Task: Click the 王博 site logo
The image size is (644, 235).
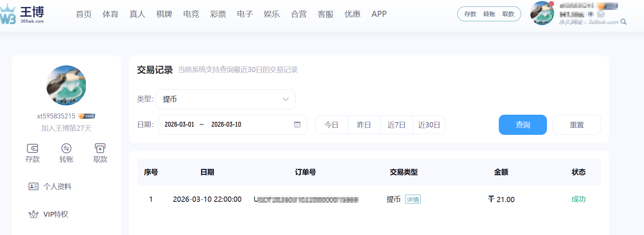Action: (x=22, y=15)
